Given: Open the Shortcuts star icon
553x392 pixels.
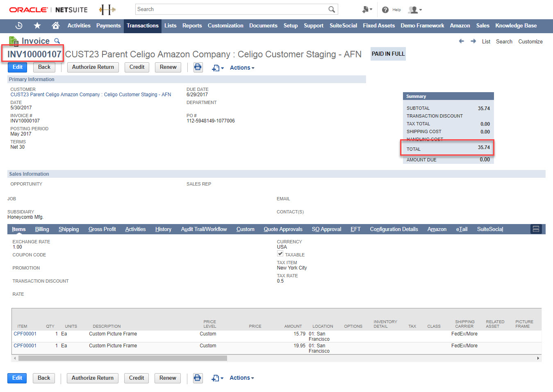Looking at the screenshot, I should coord(37,26).
